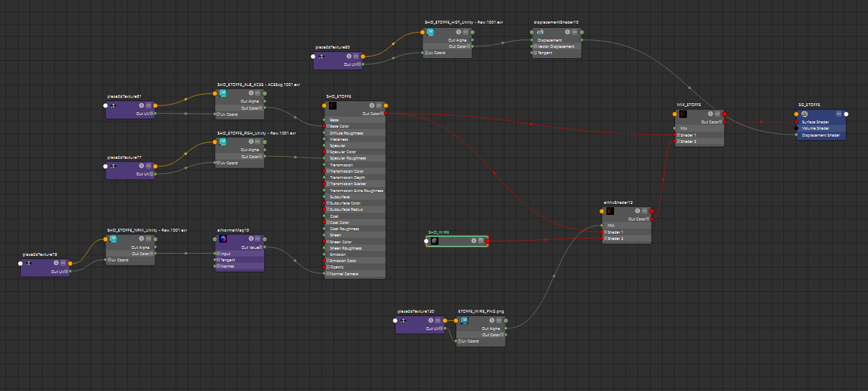Click the place2dTexture78 node icon
The height and width of the screenshot is (391, 868).
29,263
